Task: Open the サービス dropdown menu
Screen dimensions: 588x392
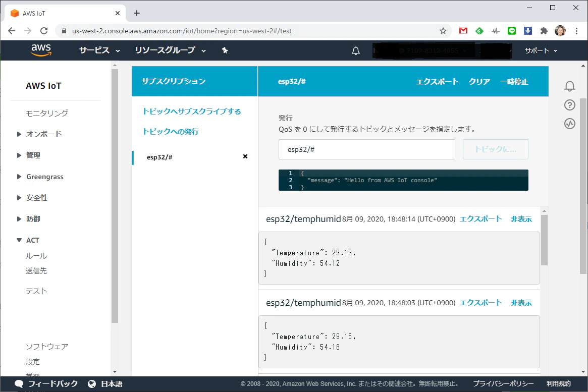Action: pyautogui.click(x=99, y=50)
